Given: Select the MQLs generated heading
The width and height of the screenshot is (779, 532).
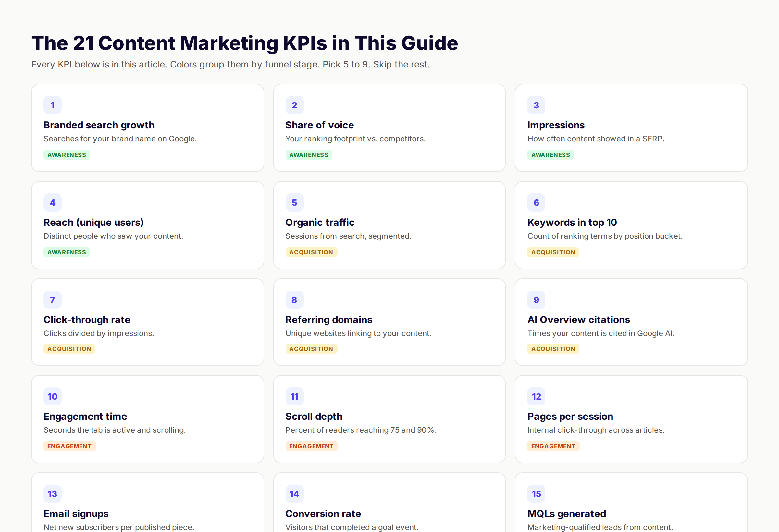Looking at the screenshot, I should pos(566,514).
